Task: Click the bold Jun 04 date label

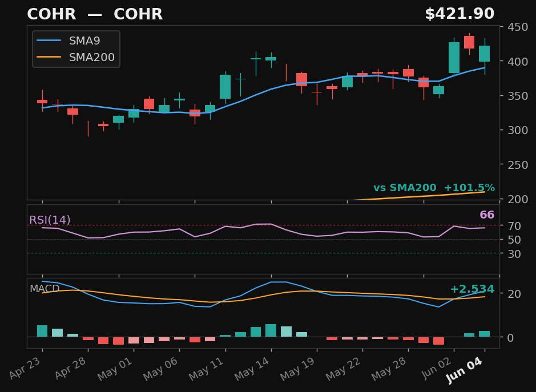Action: (x=465, y=370)
